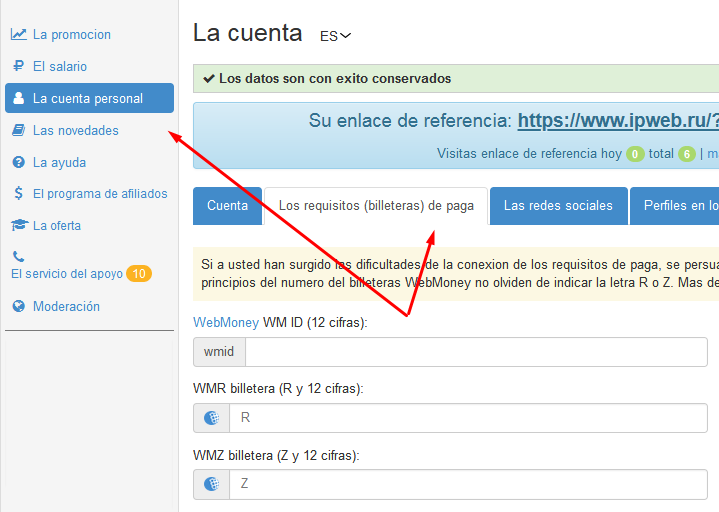Click the La promocion chart icon

point(18,34)
